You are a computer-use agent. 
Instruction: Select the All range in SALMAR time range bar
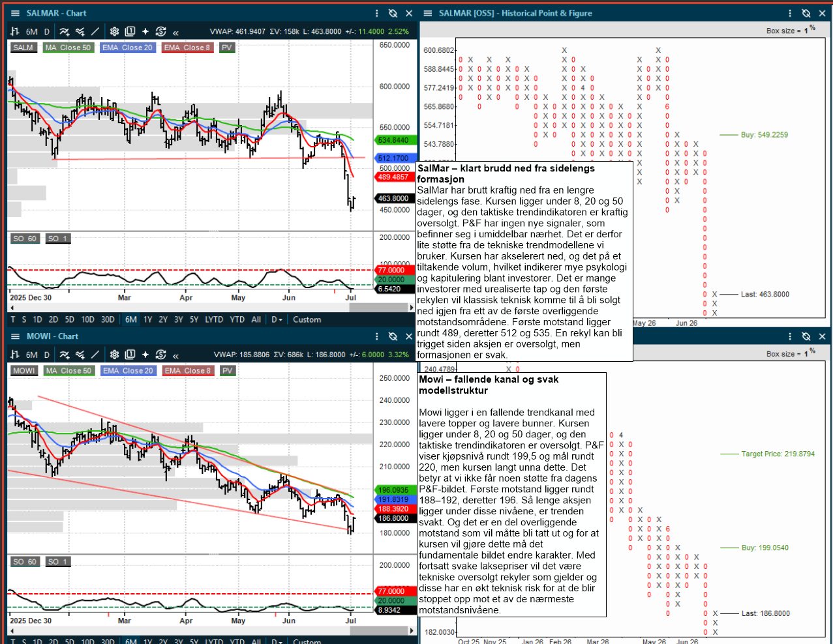pyautogui.click(x=256, y=319)
